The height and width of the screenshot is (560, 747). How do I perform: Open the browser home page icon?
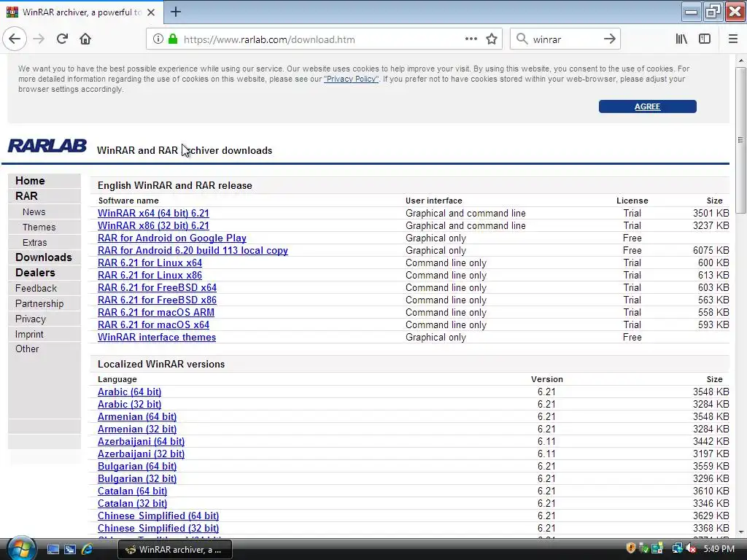85,39
